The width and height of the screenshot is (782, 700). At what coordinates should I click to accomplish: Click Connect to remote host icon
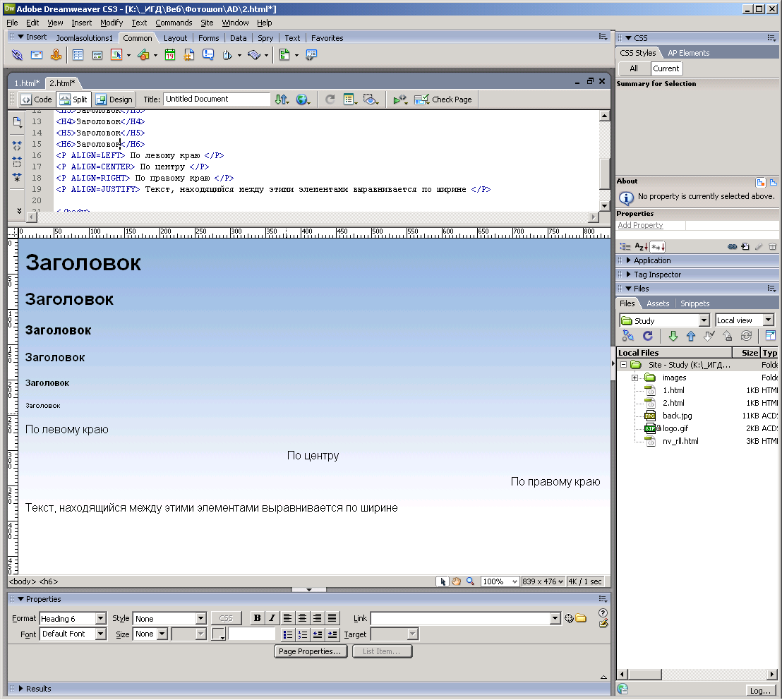tap(628, 336)
